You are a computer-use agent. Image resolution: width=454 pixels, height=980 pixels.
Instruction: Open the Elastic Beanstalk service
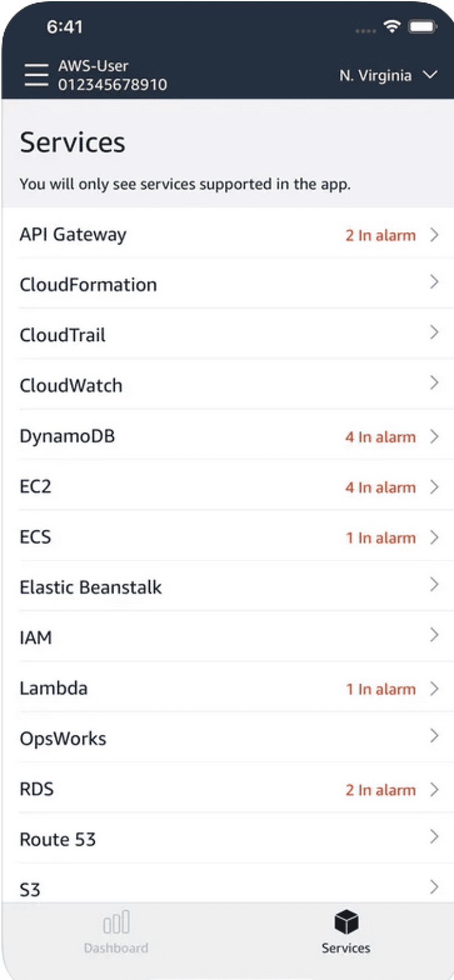pos(91,587)
